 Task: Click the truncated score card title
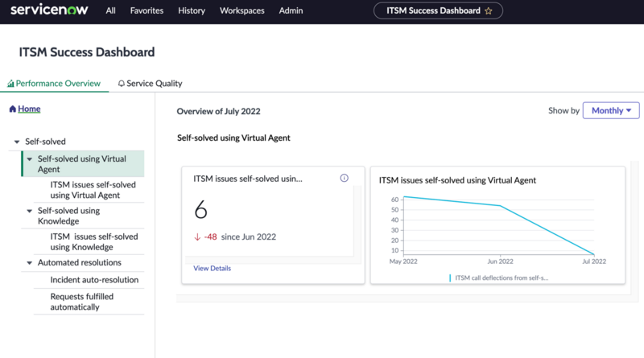[248, 179]
